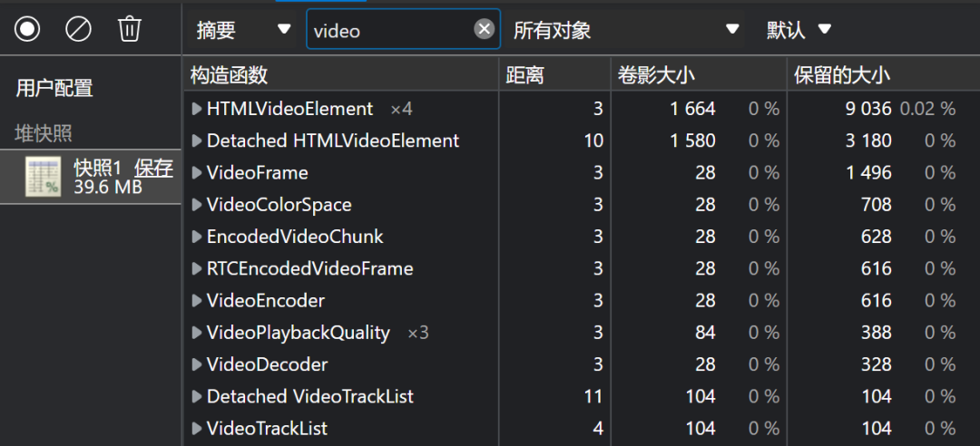
Task: Open the 所有对象 filter dropdown
Action: pos(626,29)
